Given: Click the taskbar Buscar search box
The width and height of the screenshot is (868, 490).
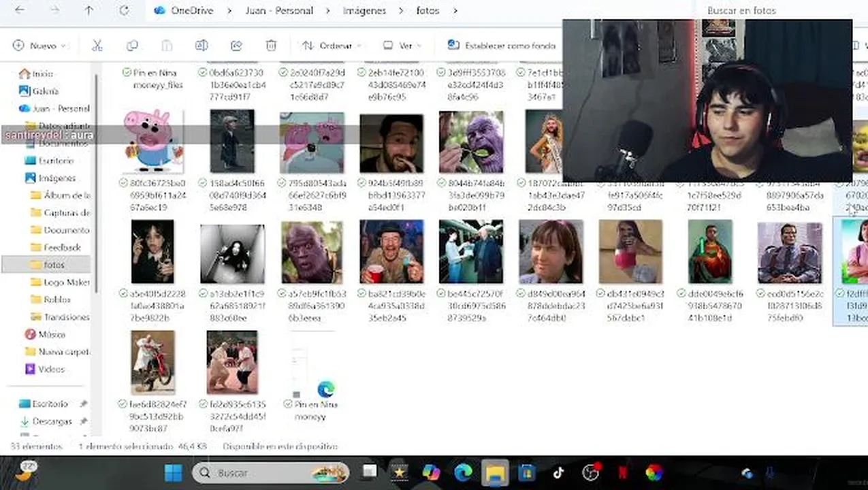Looking at the screenshot, I should [x=270, y=472].
